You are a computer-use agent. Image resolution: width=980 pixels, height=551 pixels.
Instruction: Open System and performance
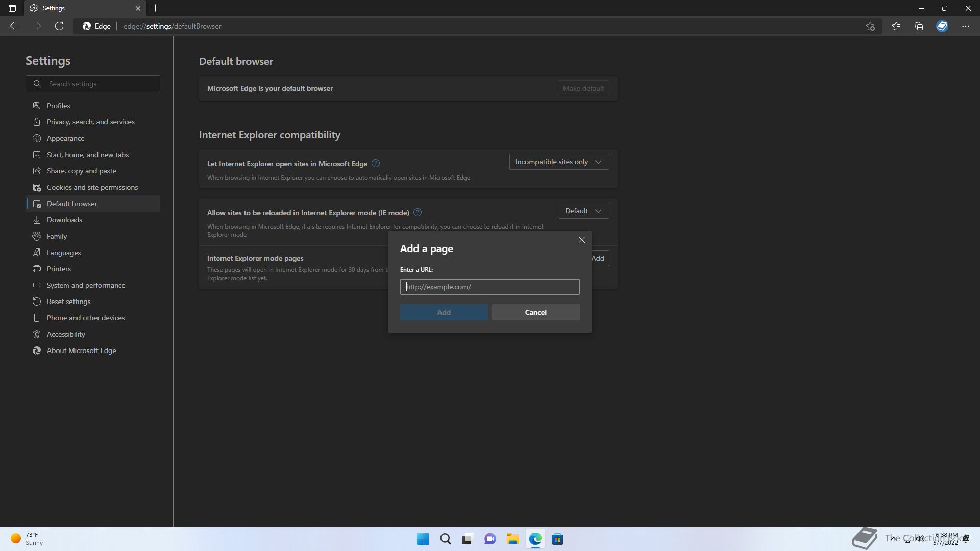(x=93, y=285)
